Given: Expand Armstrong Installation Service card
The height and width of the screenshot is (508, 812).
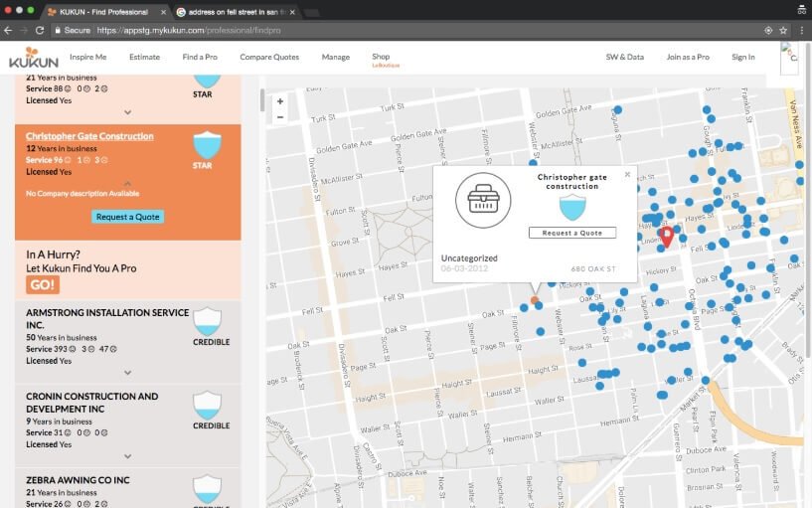Looking at the screenshot, I should click(127, 373).
